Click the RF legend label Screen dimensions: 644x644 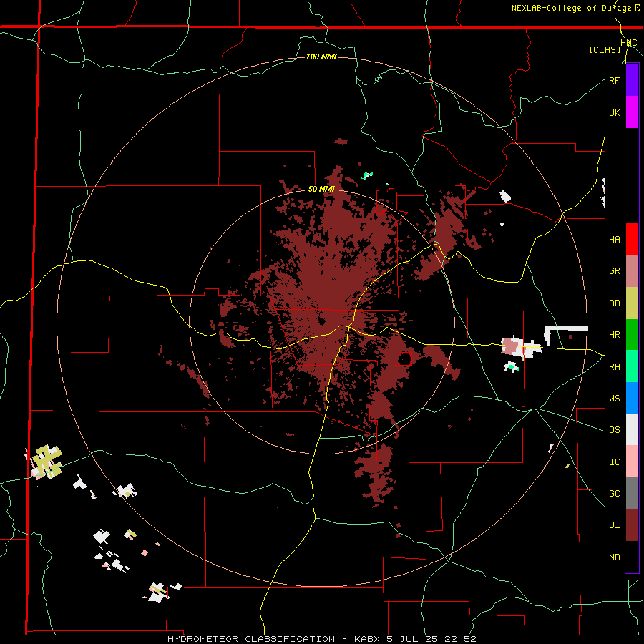(x=614, y=80)
